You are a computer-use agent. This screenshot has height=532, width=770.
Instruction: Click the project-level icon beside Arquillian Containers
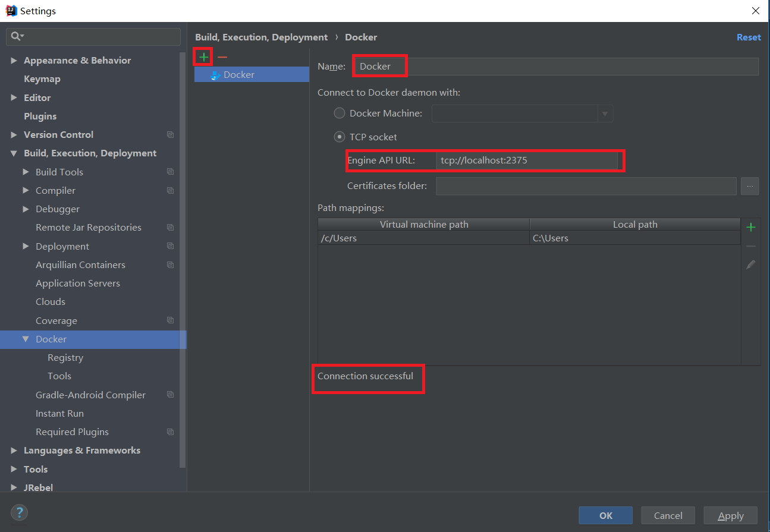171,265
